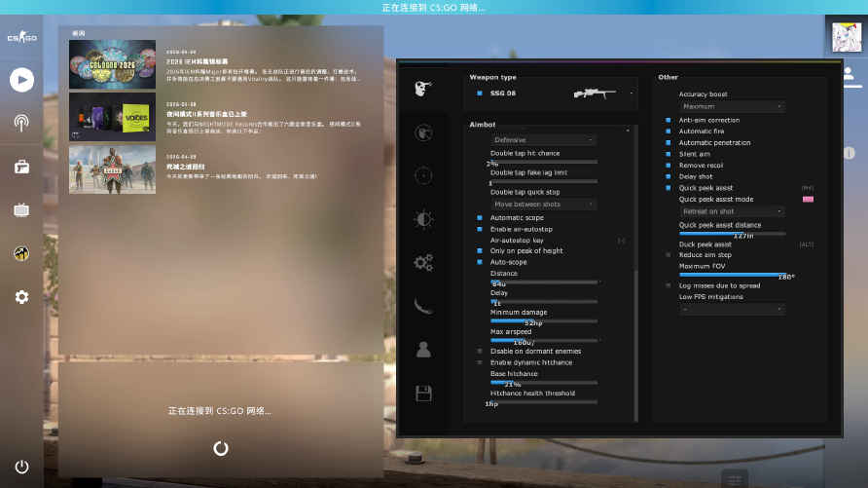Toggle the Quick peek assist checkbox
The image size is (868, 488).
(x=669, y=188)
